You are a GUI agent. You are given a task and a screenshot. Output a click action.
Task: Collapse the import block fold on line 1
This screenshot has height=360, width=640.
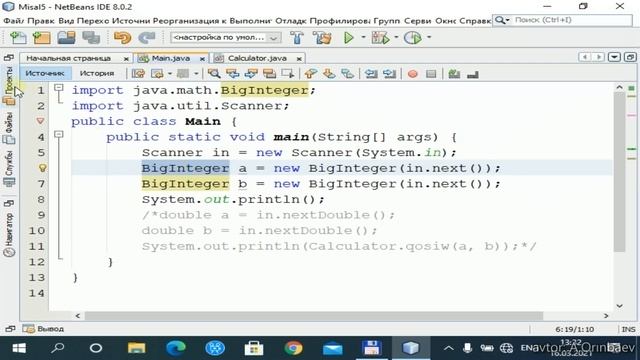(59, 87)
